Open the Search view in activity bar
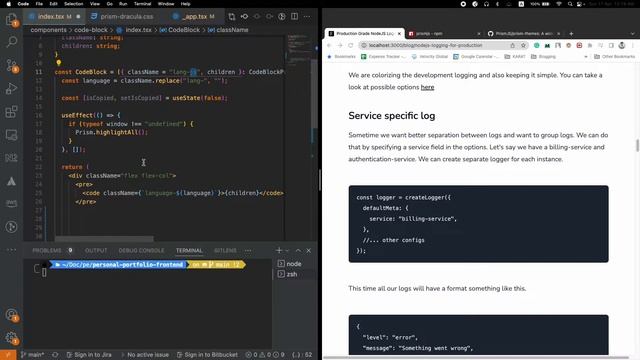This screenshot has width=640, height=360. coord(11,42)
